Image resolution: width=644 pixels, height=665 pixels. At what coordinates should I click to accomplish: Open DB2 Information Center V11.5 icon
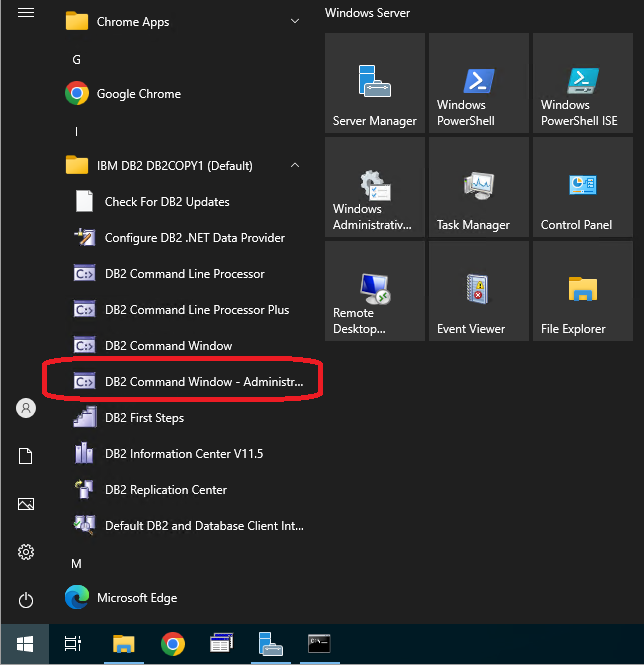(x=85, y=454)
